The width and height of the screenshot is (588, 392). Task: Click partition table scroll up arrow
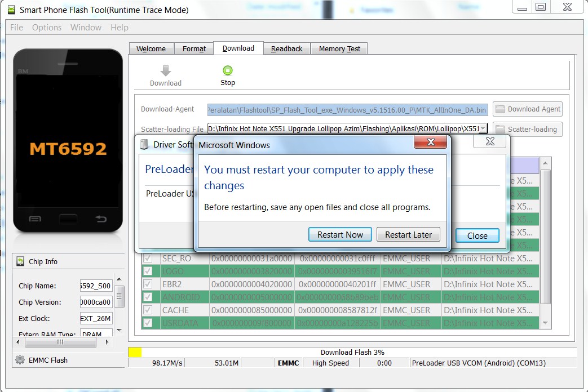(545, 163)
